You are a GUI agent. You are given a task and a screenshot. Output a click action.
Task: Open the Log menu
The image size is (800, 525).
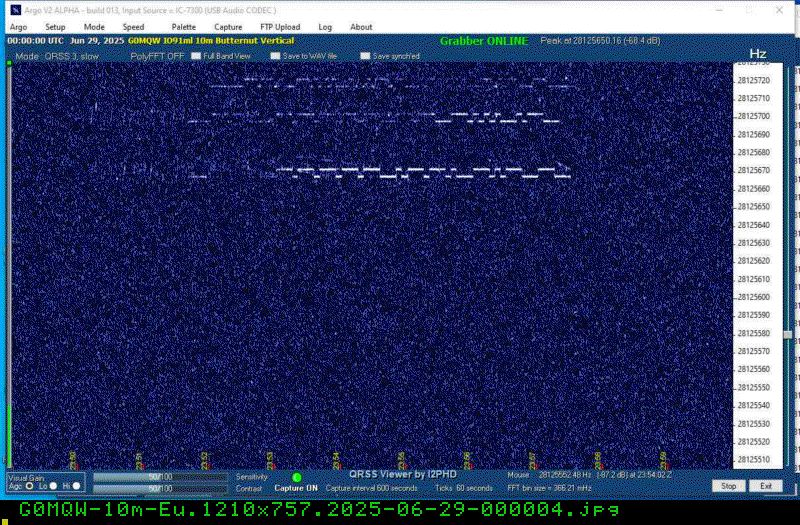click(325, 27)
